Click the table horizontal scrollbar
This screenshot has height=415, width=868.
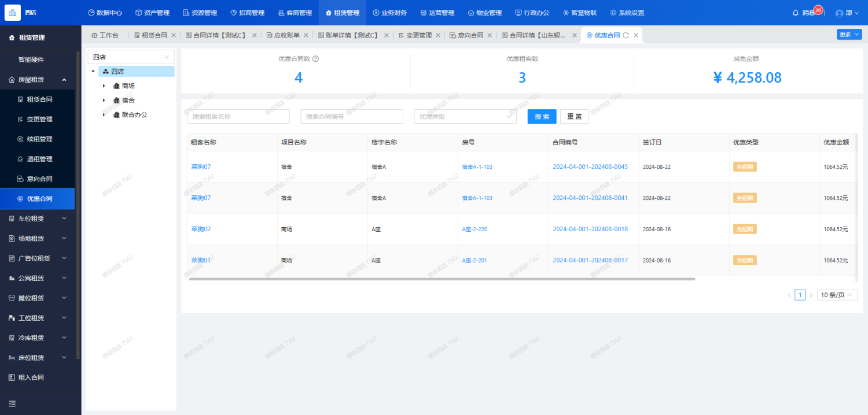click(442, 279)
